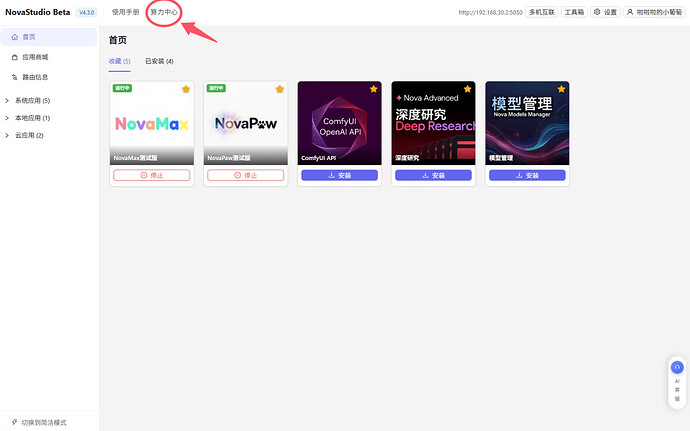Open the 模型管理 Models Manager thumbnail

(527, 123)
